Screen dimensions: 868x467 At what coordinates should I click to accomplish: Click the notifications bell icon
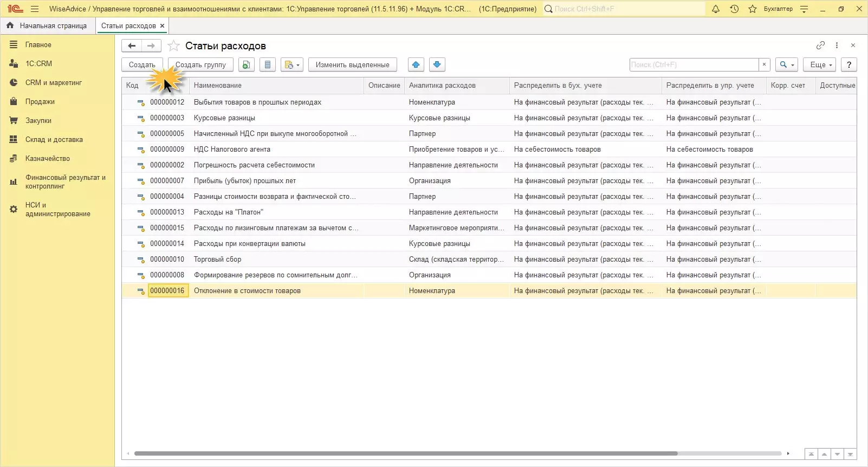[x=715, y=9]
